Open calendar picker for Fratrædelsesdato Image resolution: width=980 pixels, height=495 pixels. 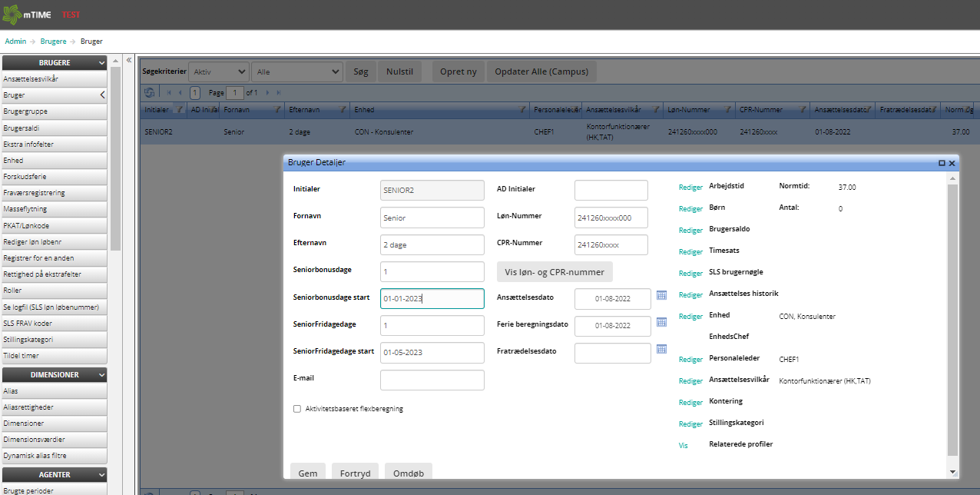661,350
